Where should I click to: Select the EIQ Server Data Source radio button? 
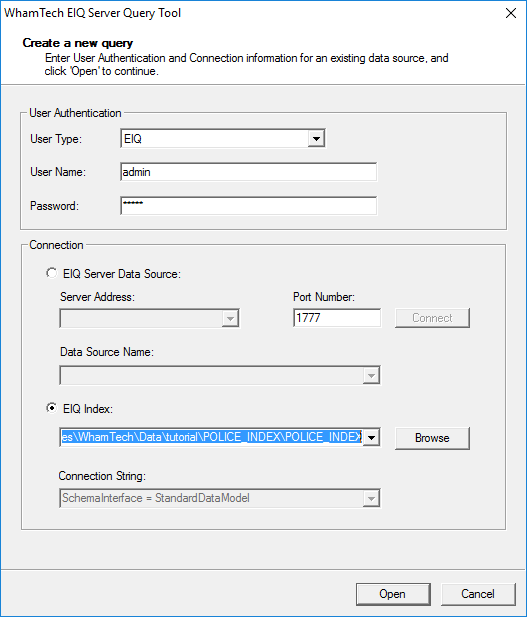pos(51,273)
